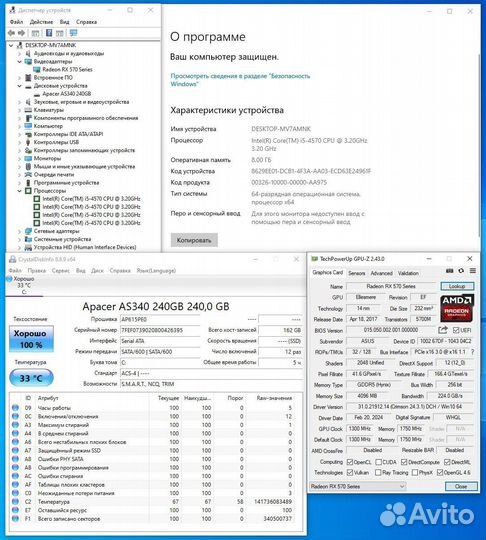This screenshot has width=486, height=540.
Task: Expand the Клавиатуры tree node
Action: click(20, 110)
